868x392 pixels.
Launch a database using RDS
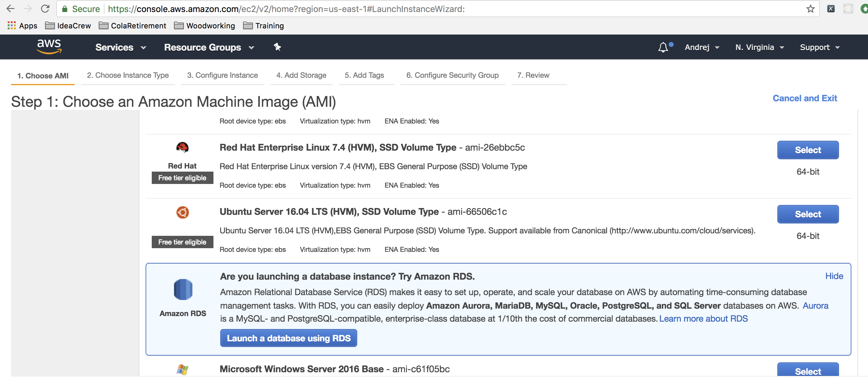click(x=288, y=338)
